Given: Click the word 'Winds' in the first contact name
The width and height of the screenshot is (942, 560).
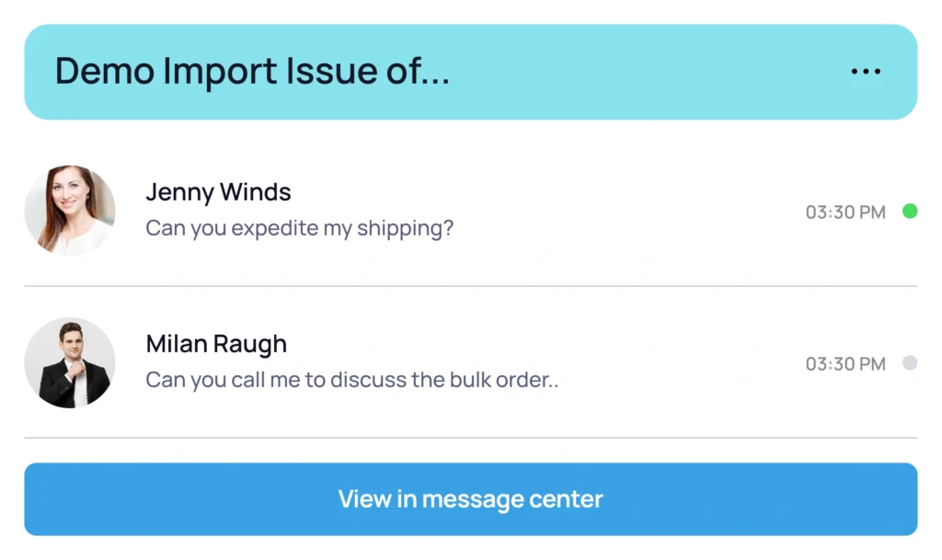Looking at the screenshot, I should tap(256, 193).
